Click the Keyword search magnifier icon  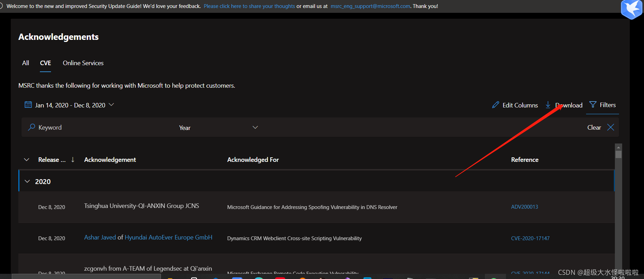click(32, 127)
